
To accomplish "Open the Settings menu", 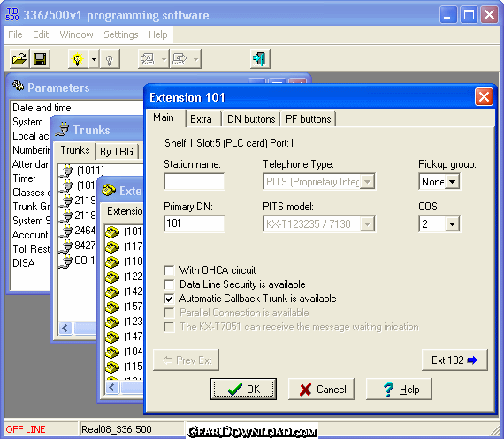I will [121, 34].
